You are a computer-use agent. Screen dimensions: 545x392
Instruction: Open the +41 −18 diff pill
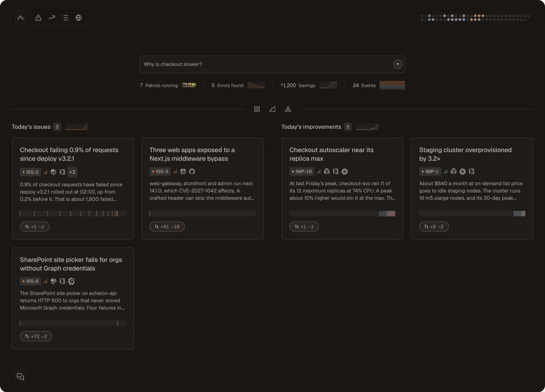[x=167, y=227]
